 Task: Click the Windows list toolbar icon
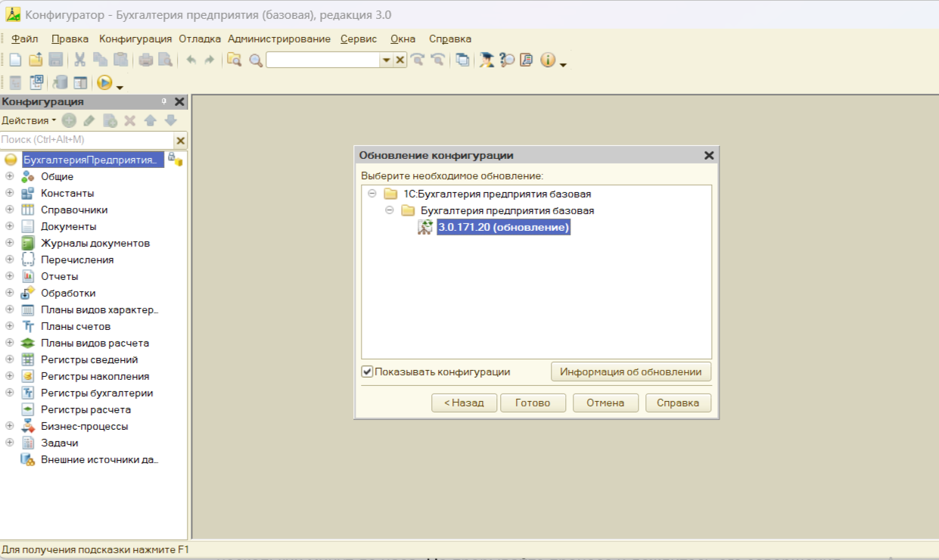(462, 60)
